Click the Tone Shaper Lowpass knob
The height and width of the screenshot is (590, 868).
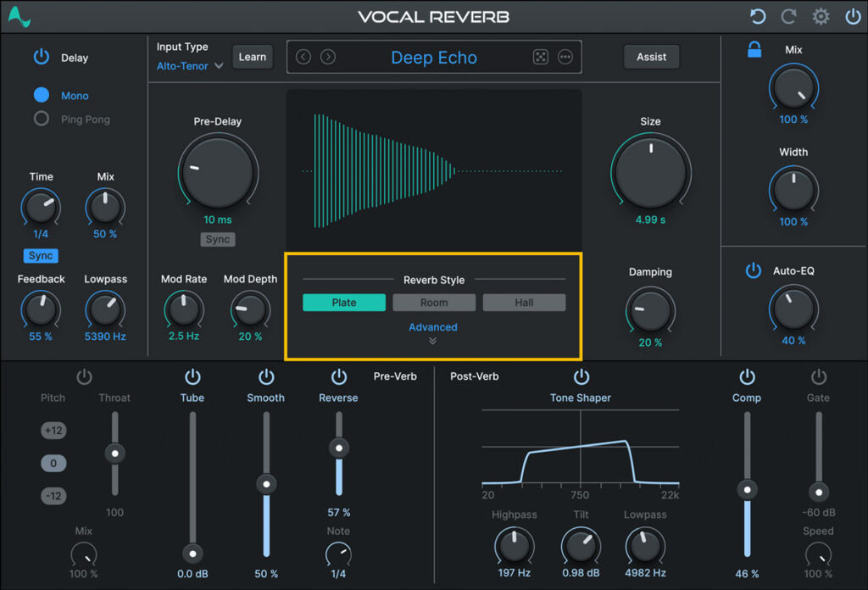(x=645, y=546)
